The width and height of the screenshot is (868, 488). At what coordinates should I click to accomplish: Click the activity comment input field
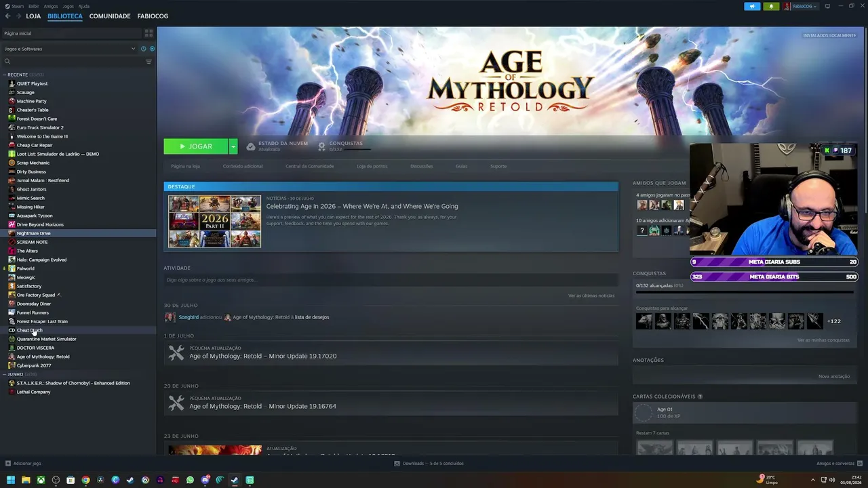[x=391, y=280]
